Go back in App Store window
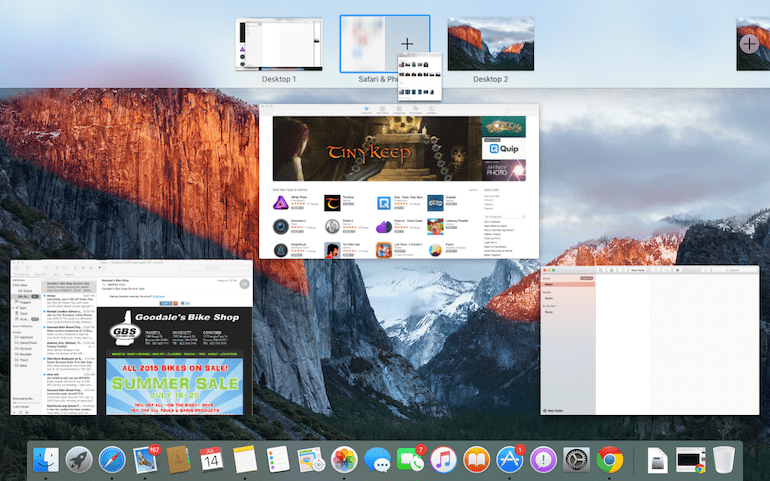Image resolution: width=770 pixels, height=481 pixels. pyautogui.click(x=264, y=112)
